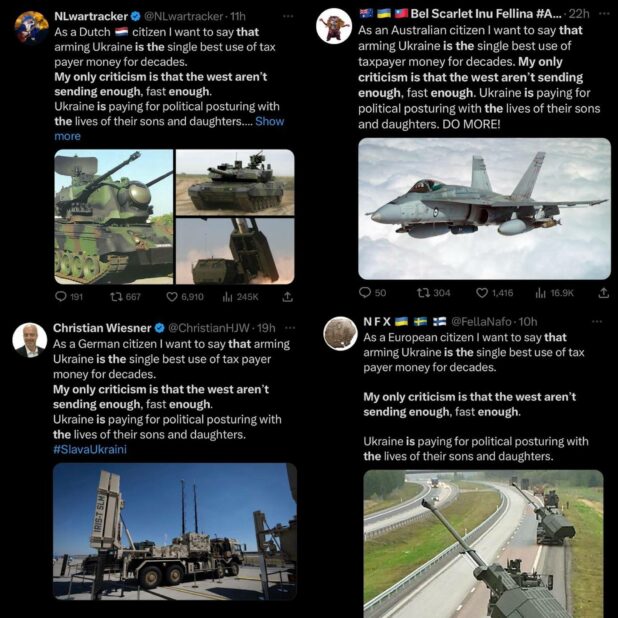Open more options on NFX tweet

click(597, 321)
